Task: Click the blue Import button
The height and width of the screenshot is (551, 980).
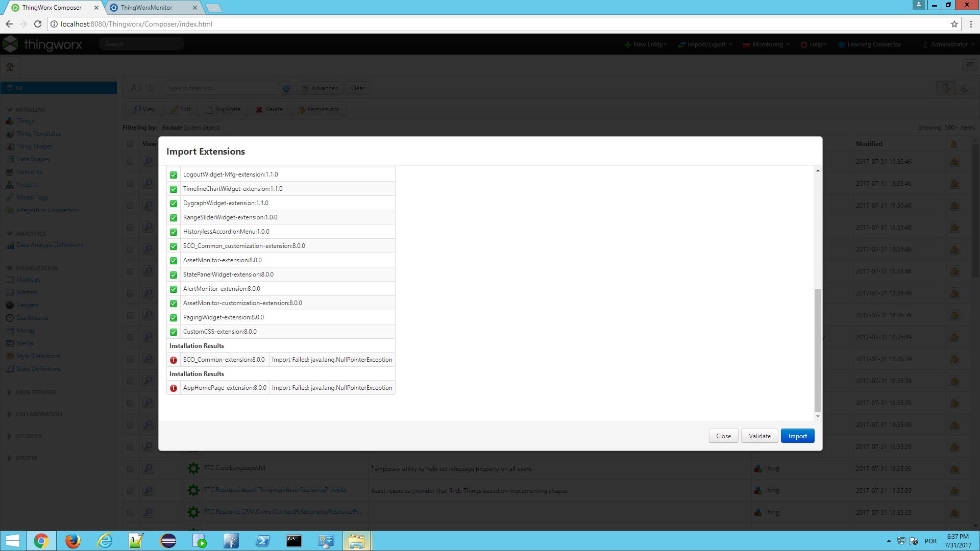Action: click(x=797, y=436)
